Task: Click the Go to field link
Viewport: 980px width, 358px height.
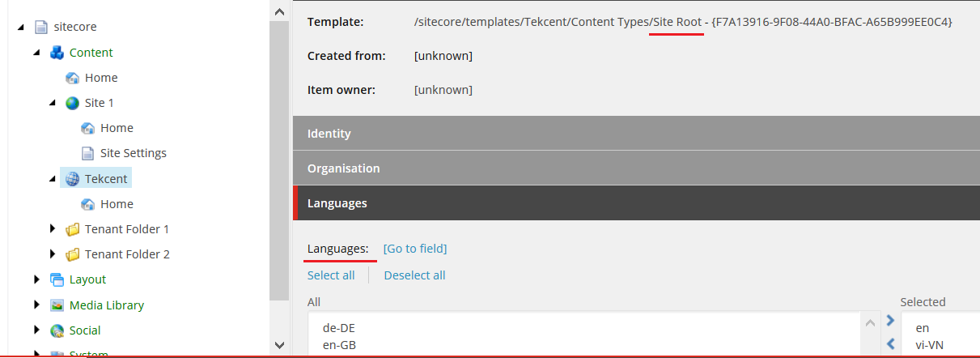Action: [x=414, y=249]
